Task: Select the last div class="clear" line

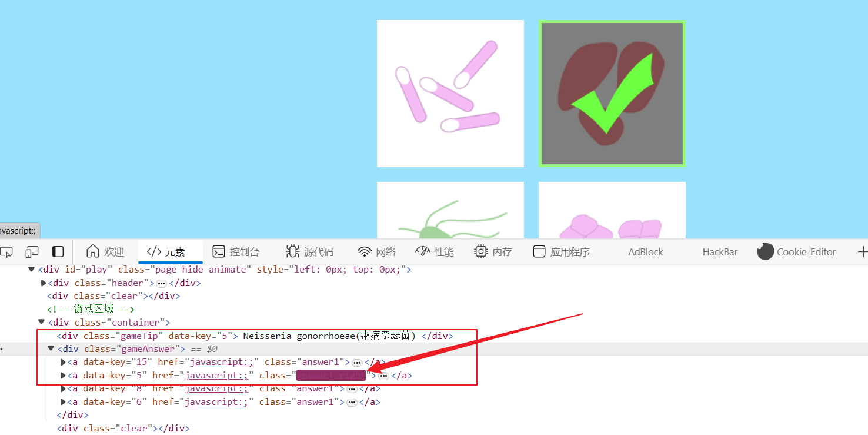Action: [123, 429]
